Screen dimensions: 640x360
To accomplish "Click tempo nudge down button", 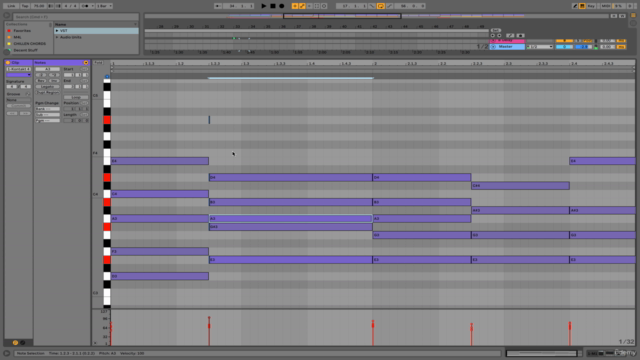I will pos(51,6).
